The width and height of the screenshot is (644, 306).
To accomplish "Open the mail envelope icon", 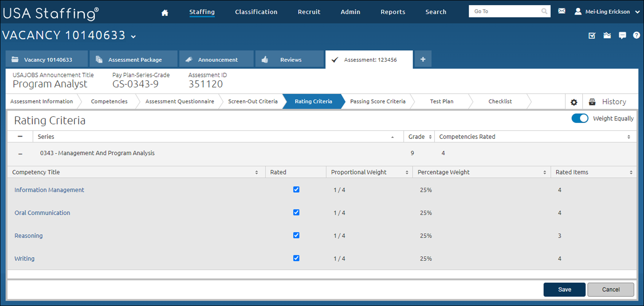I will (562, 11).
